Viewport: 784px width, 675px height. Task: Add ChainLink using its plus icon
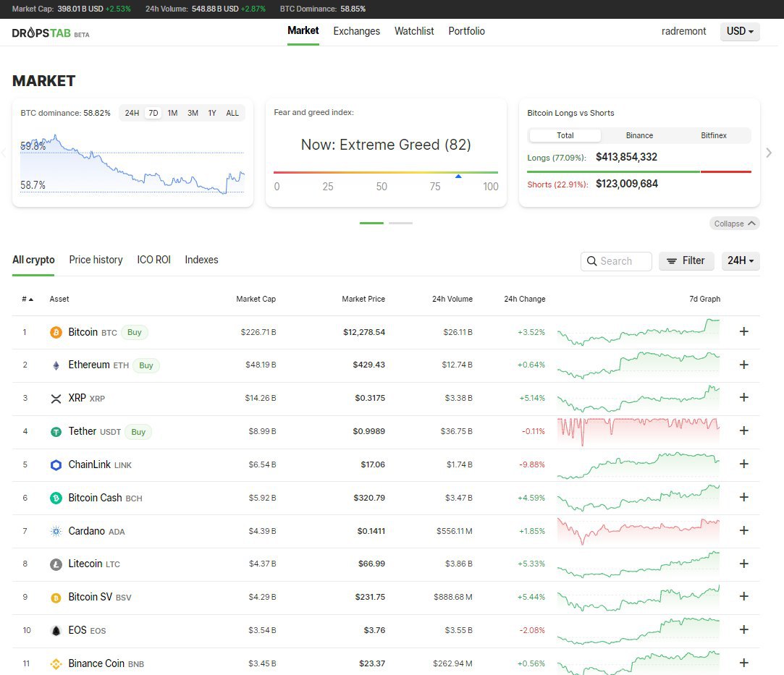pyautogui.click(x=744, y=464)
